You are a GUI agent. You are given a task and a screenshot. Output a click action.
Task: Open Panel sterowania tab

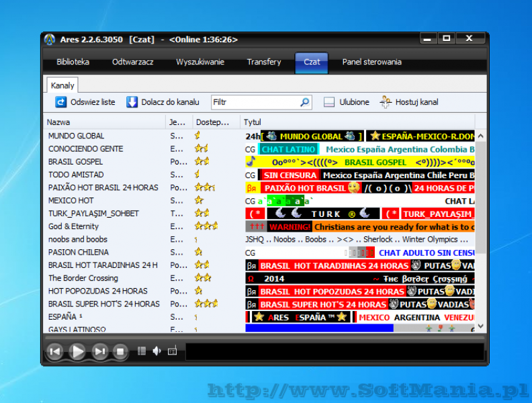(372, 62)
